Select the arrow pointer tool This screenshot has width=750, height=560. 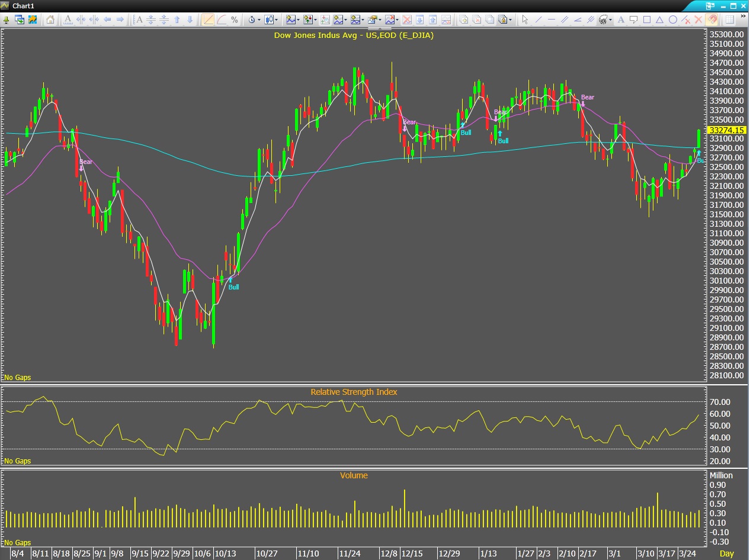click(525, 20)
